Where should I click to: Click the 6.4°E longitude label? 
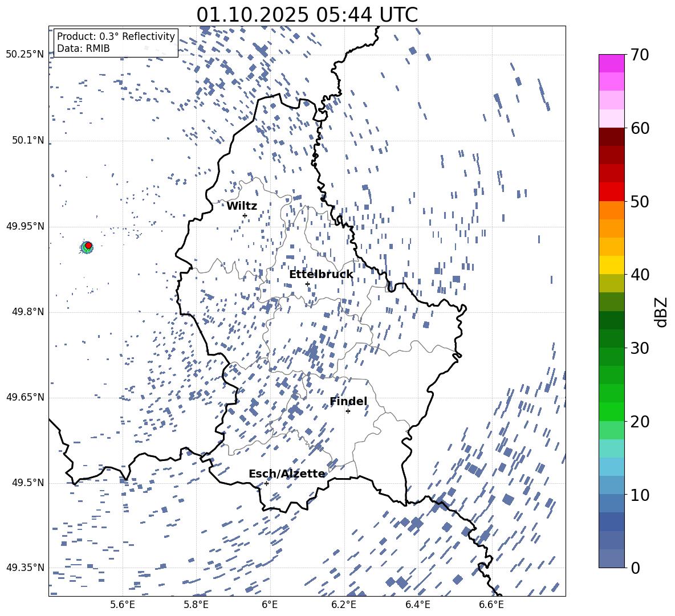pos(418,605)
